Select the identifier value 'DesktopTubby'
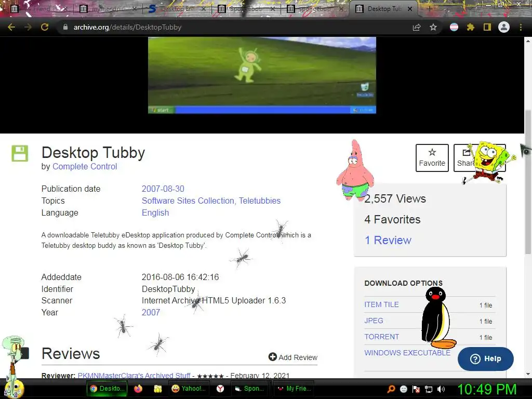This screenshot has height=399, width=532. pyautogui.click(x=168, y=289)
